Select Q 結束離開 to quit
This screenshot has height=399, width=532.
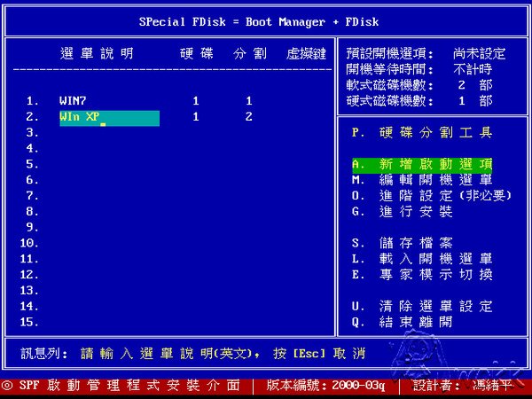[x=402, y=322]
